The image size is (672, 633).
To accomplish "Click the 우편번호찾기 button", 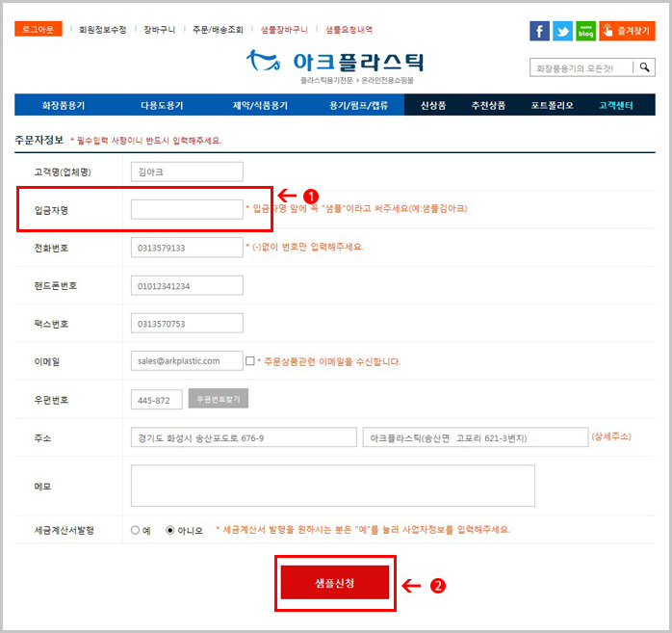I will 218,399.
